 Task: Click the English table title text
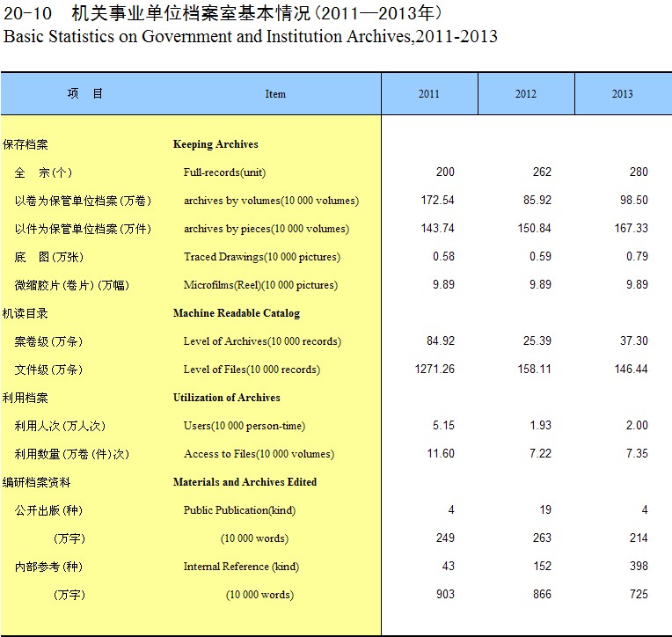pos(251,37)
